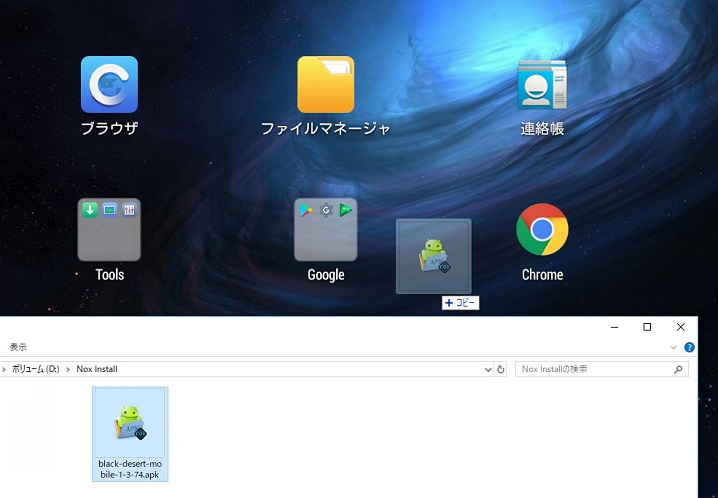Screen dimensions: 718x498
Task: Click the search magnifier icon in Explorer
Action: point(679,369)
